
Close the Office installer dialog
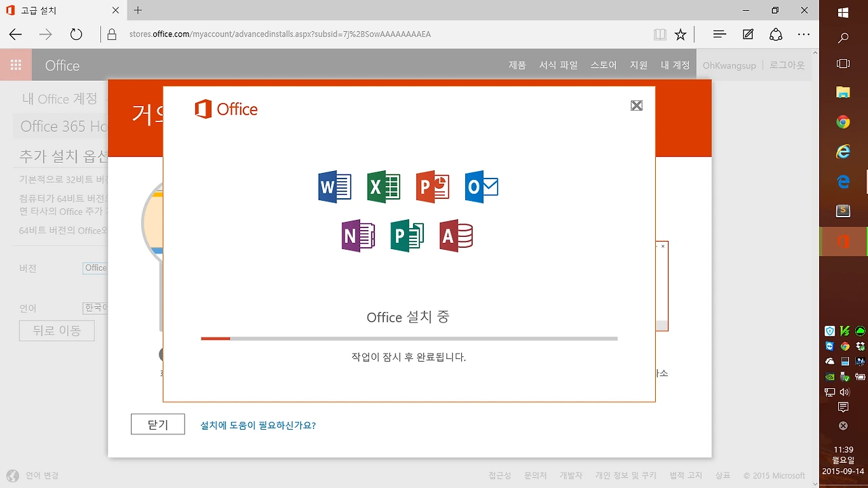pos(636,105)
